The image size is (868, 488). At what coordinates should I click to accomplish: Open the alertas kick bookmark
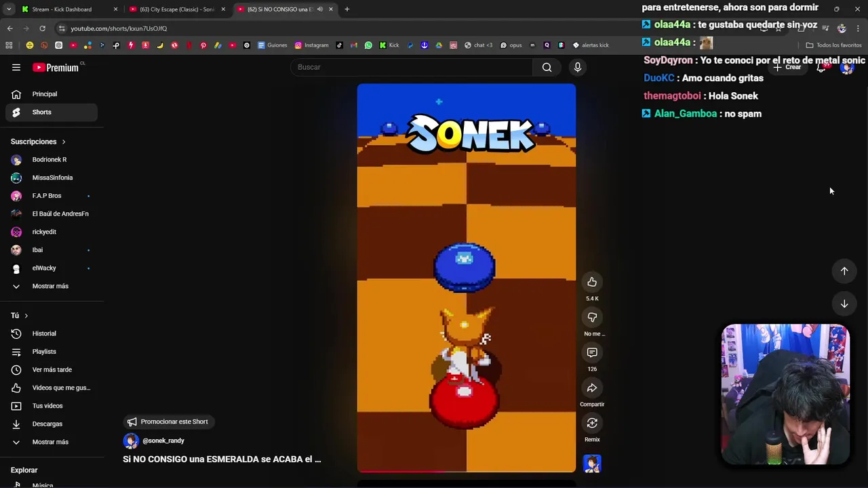coord(591,45)
